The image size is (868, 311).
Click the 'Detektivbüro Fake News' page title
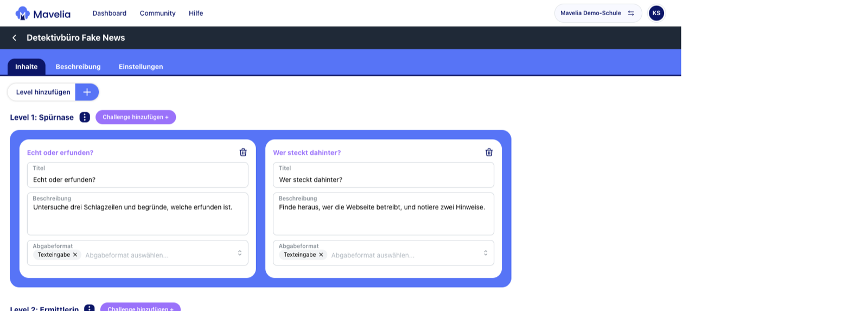[x=76, y=37]
